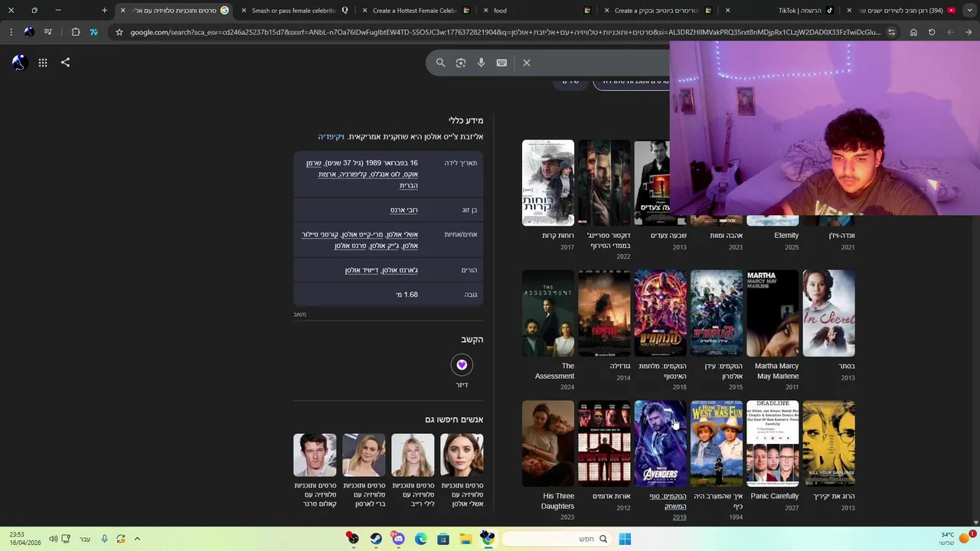Click the Windows Start button
The width and height of the screenshot is (980, 551).
625,539
